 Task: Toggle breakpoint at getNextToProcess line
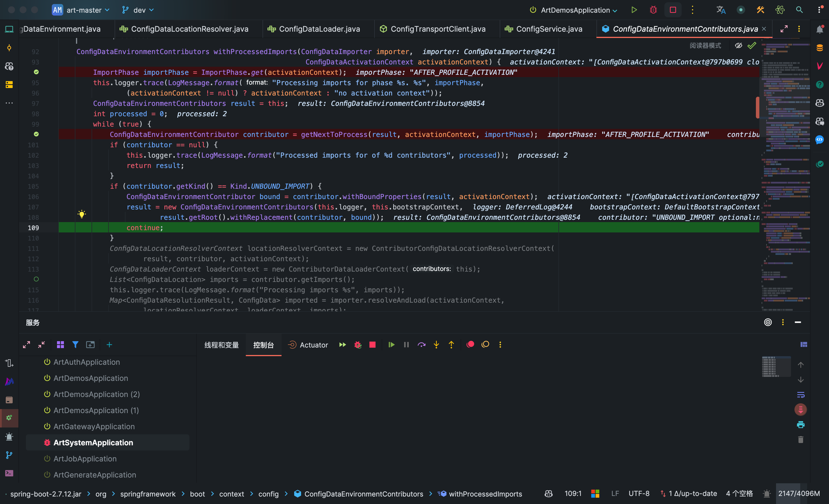pyautogui.click(x=36, y=134)
